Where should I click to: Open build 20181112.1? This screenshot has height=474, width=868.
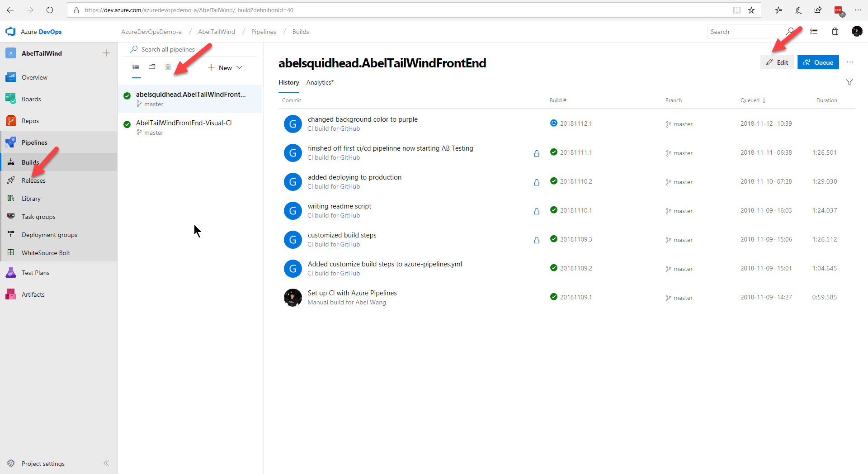point(576,123)
